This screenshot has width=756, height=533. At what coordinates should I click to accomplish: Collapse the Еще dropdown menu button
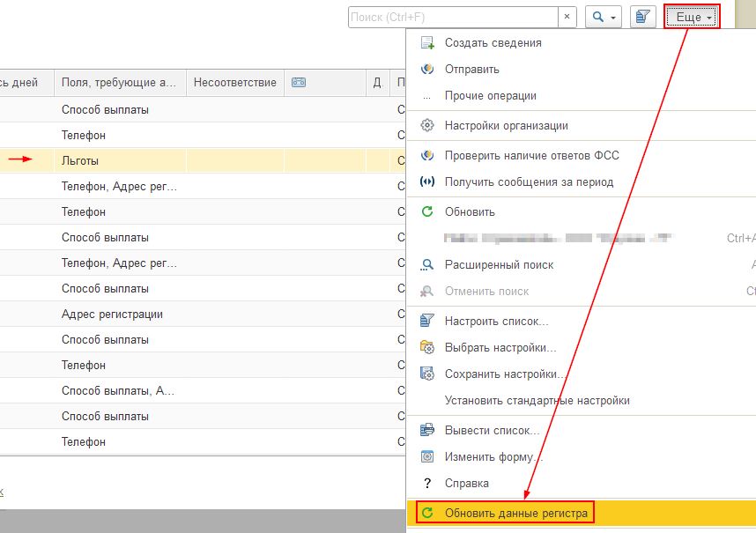point(692,18)
